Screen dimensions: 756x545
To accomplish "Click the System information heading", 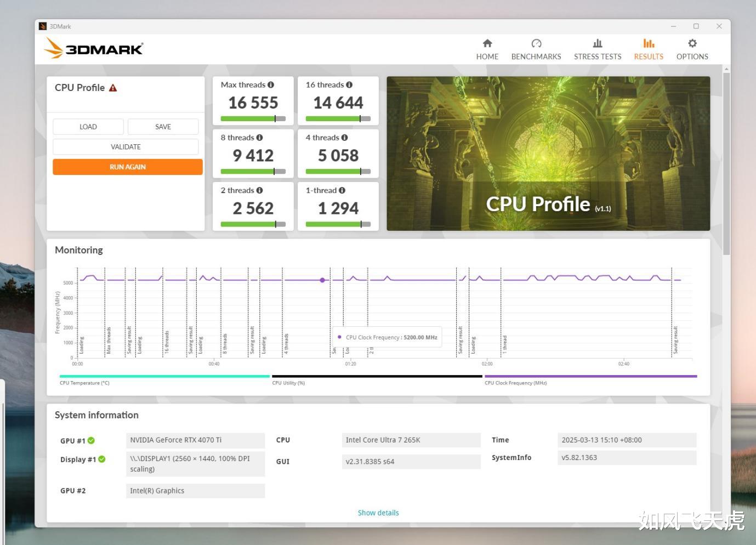I will coord(96,415).
